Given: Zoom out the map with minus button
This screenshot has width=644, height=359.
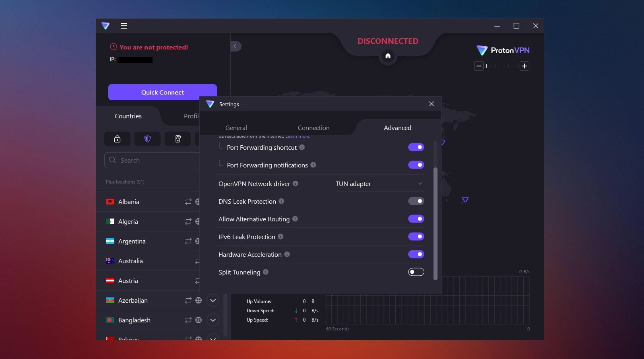Looking at the screenshot, I should pos(479,66).
